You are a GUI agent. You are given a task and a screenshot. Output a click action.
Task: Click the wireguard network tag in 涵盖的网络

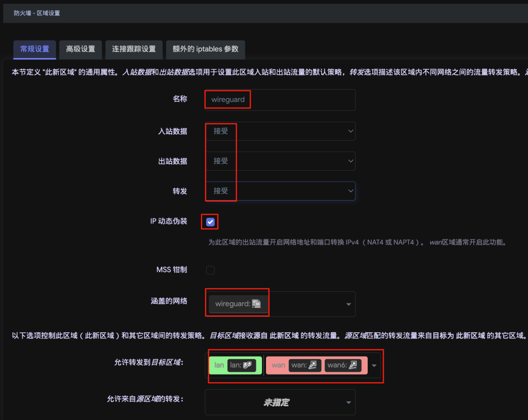point(232,304)
